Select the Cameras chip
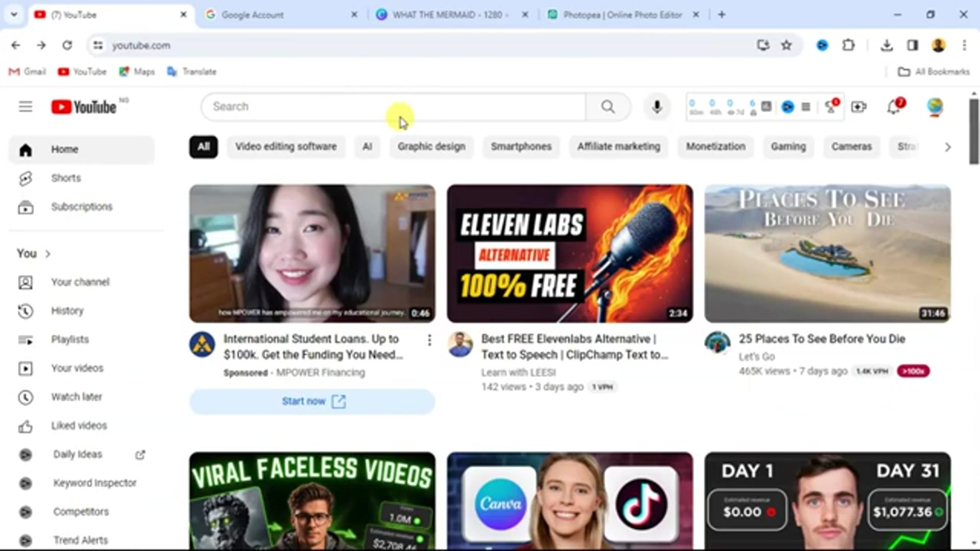980x551 pixels. point(851,147)
